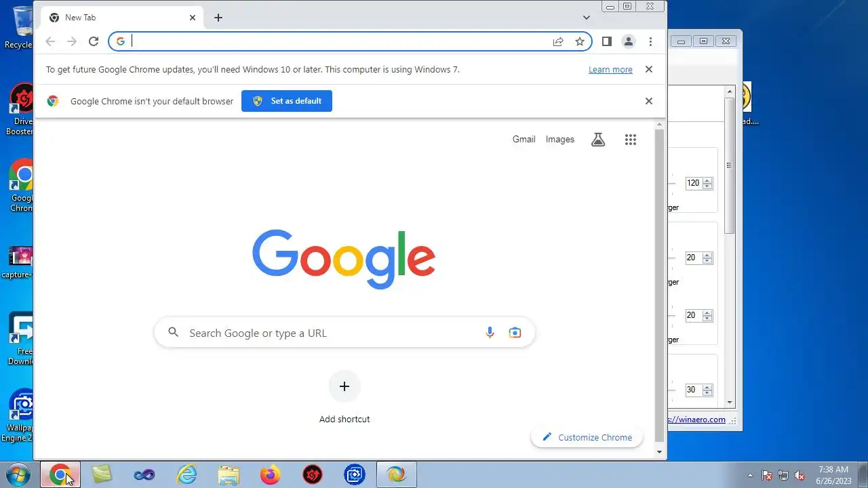Open the muted volume tray icon
Screen dimensions: 868x488
click(800, 475)
